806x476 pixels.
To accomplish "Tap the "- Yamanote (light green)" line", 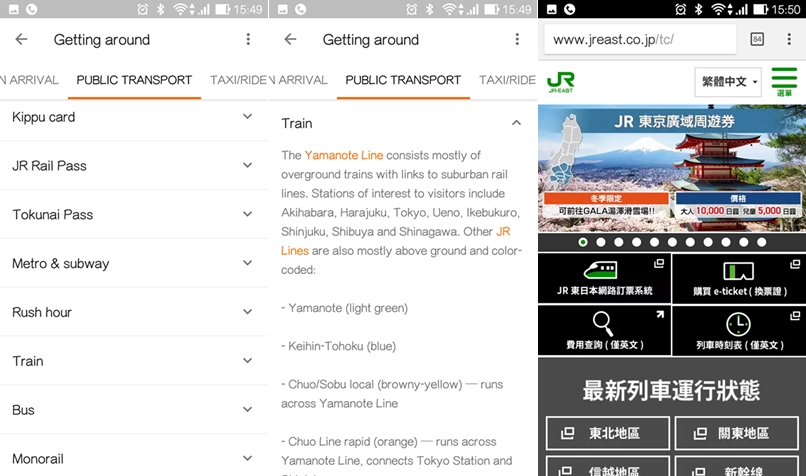I will [x=344, y=308].
